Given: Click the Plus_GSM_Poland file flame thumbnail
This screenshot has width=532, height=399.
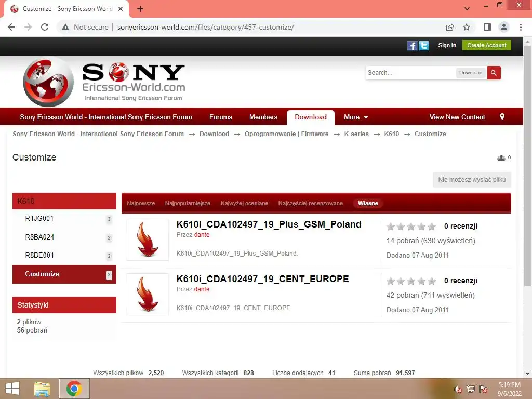Looking at the screenshot, I should point(148,240).
